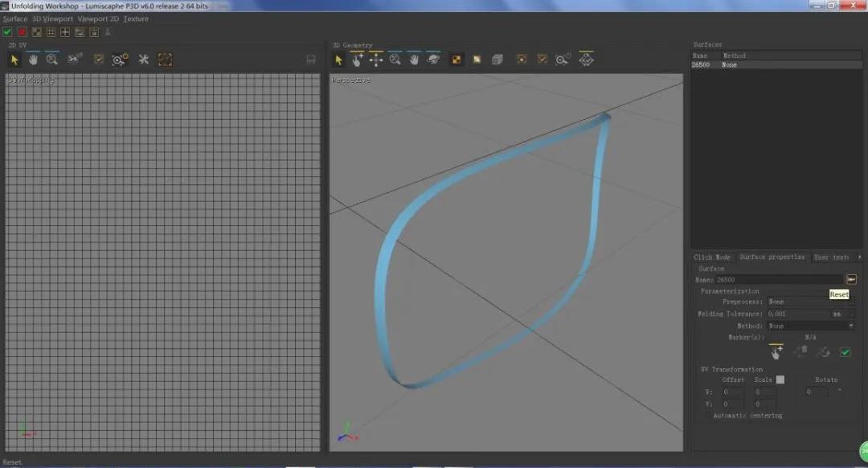Click the green checkmark icon in top toolbar

[7, 32]
